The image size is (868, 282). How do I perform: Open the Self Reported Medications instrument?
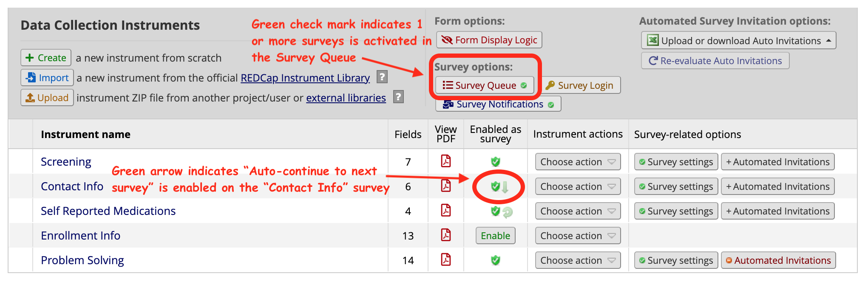pos(108,211)
